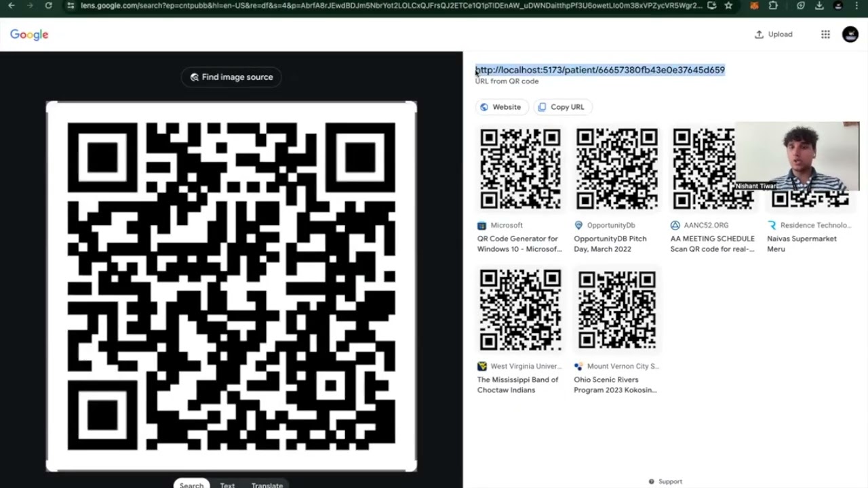Click the Residence Technolo... source favicon
This screenshot has width=868, height=488.
(772, 225)
